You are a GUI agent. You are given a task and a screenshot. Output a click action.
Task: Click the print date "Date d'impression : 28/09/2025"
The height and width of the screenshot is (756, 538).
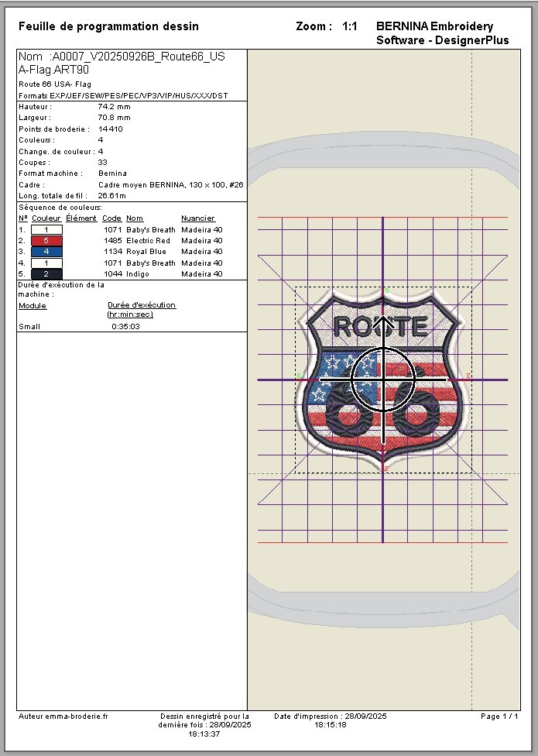click(331, 716)
